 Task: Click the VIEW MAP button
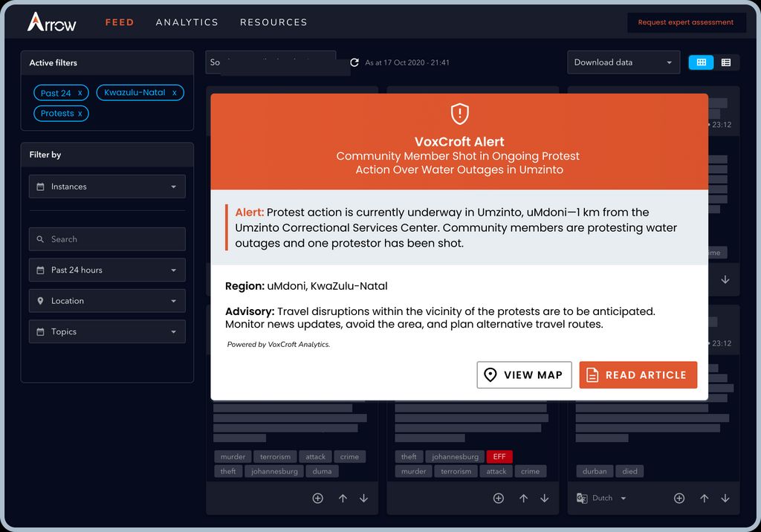(524, 374)
